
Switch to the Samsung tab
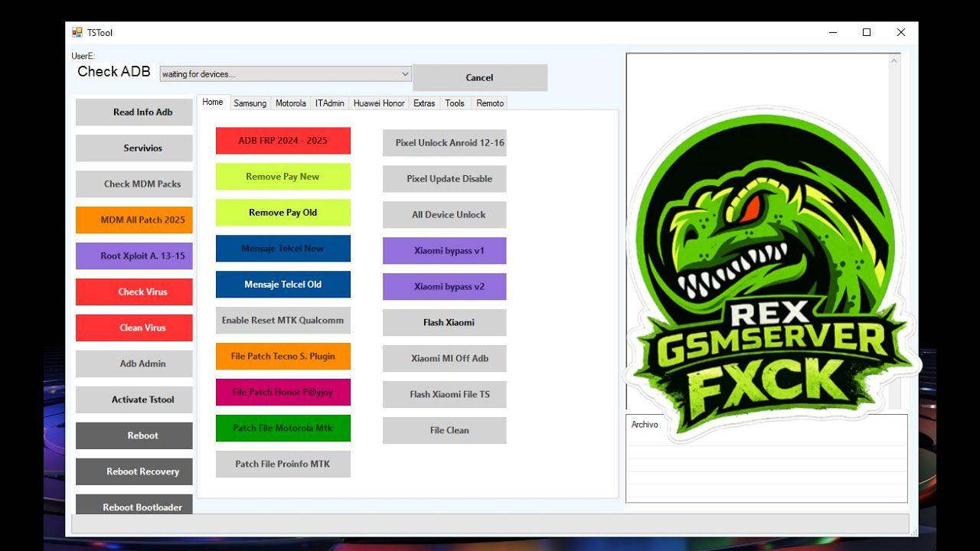250,103
